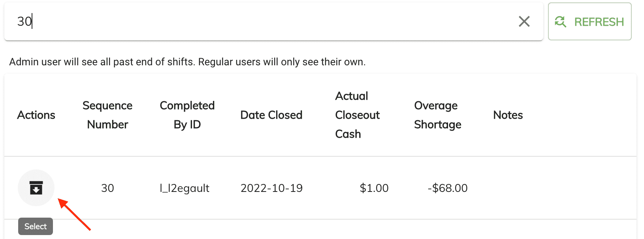644x239 pixels.
Task: Click the Date Closed column header
Action: click(x=271, y=115)
